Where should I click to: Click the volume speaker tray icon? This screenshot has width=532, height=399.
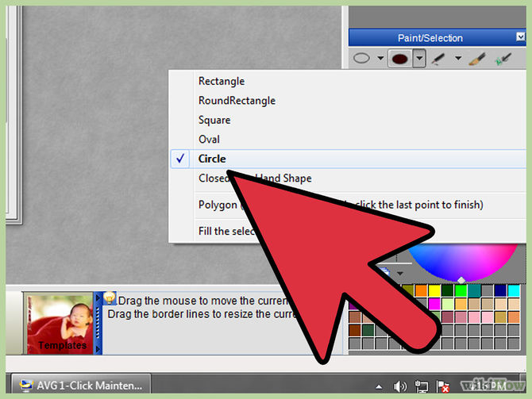(400, 386)
